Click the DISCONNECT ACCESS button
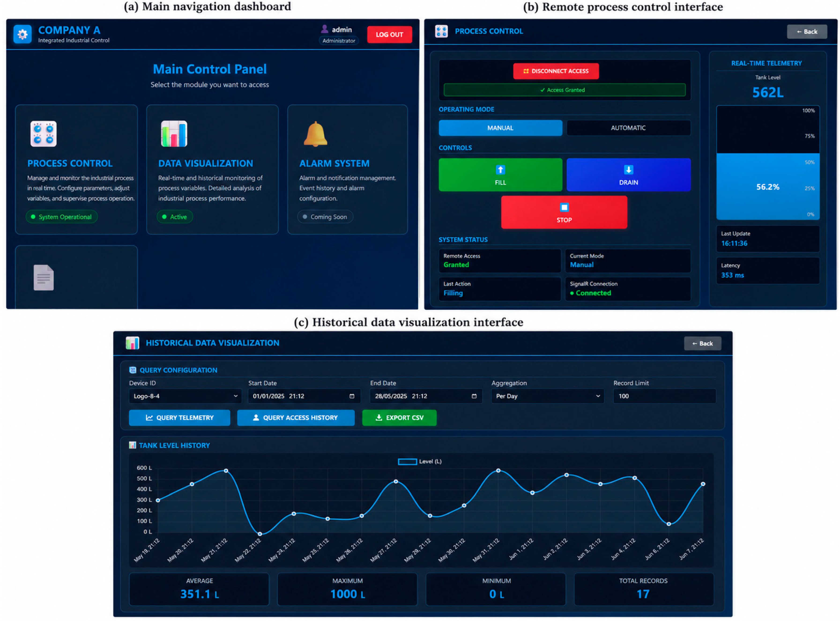Screen dimensions: 840x621 coord(556,71)
